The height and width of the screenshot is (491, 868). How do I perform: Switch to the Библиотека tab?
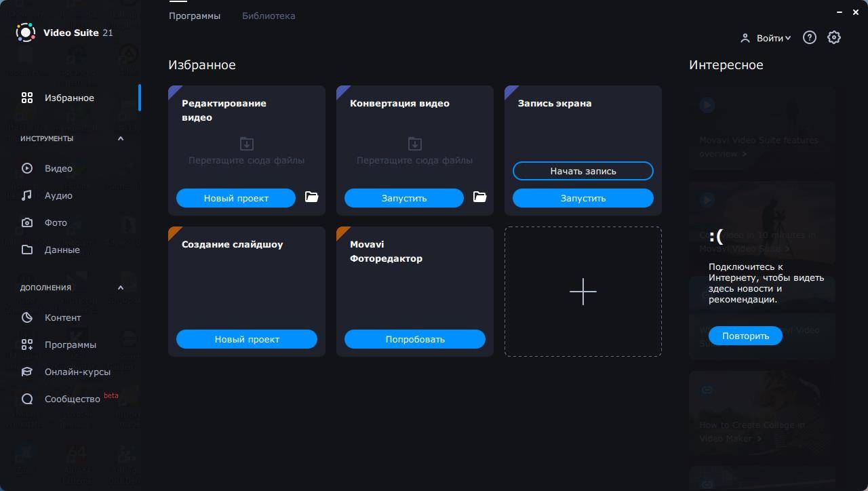click(269, 16)
